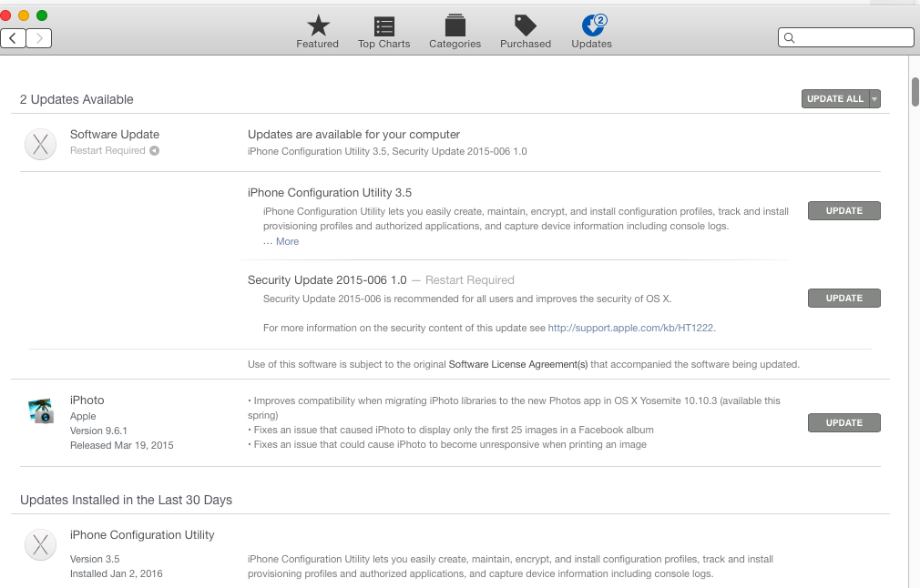The image size is (920, 588).
Task: Click the Software Update title
Action: (115, 134)
